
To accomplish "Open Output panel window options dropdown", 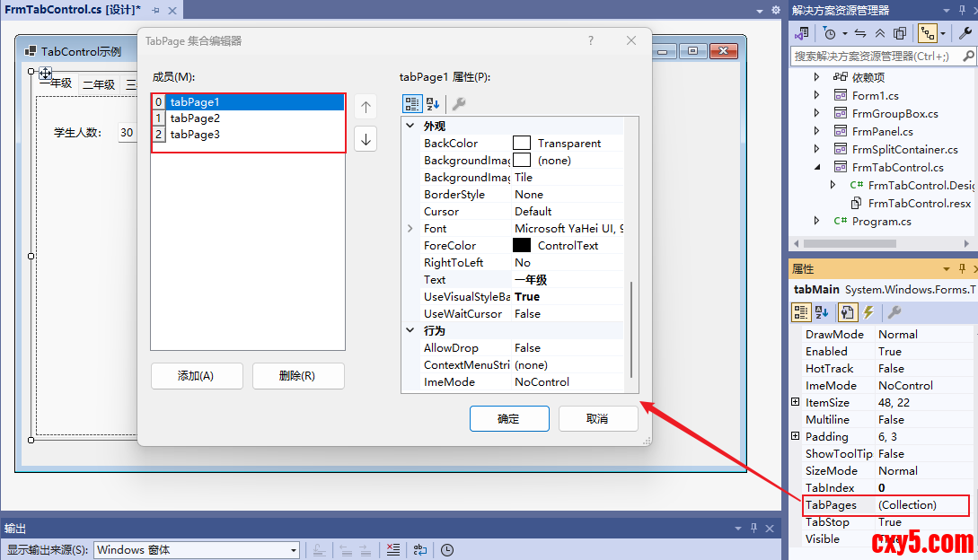I will (x=738, y=529).
